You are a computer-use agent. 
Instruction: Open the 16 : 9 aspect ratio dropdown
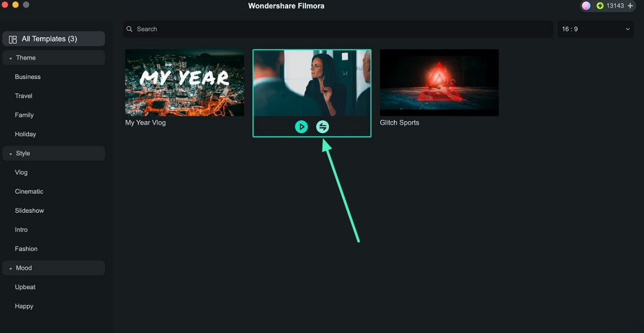595,29
